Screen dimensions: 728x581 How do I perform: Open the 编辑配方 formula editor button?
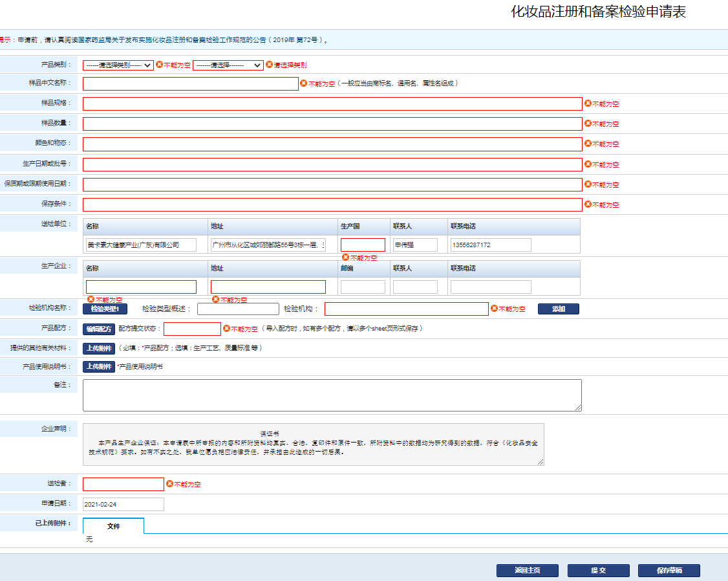tap(99, 329)
